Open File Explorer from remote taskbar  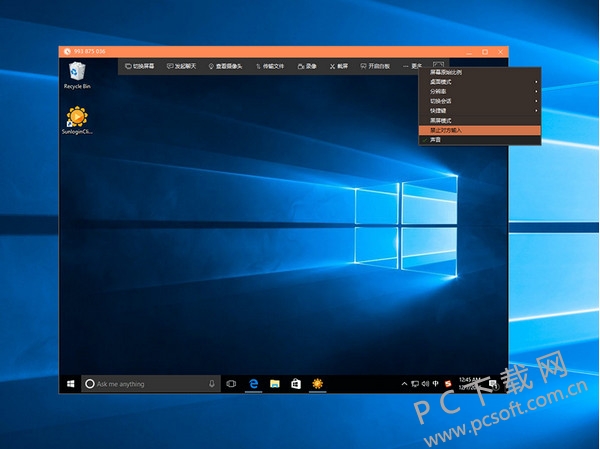pyautogui.click(x=275, y=384)
